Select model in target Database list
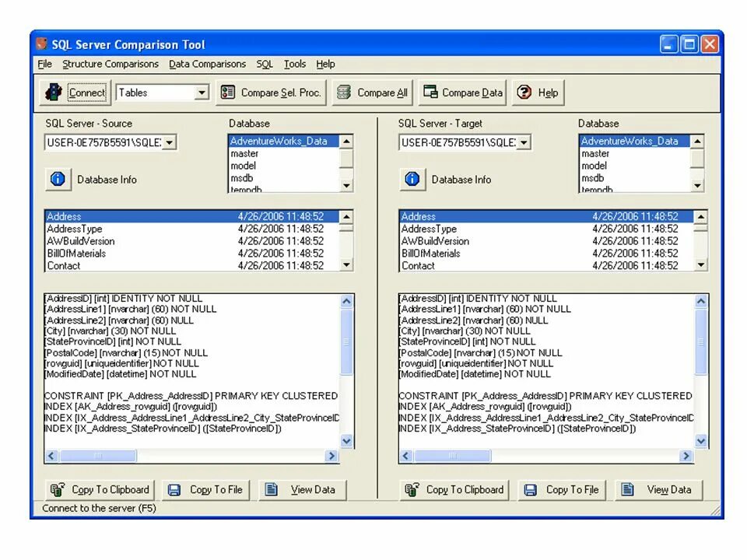This screenshot has height=560, width=747. tap(635, 166)
